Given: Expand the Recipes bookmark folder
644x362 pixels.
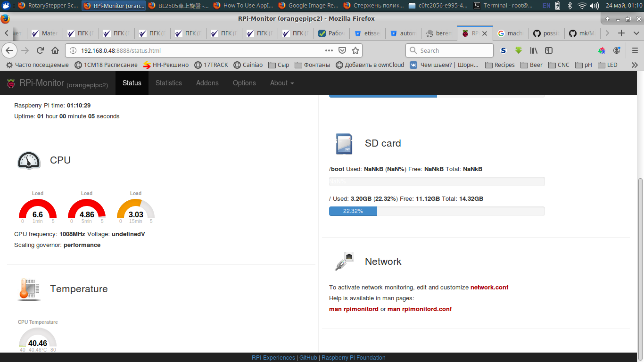Looking at the screenshot, I should click(x=500, y=65).
